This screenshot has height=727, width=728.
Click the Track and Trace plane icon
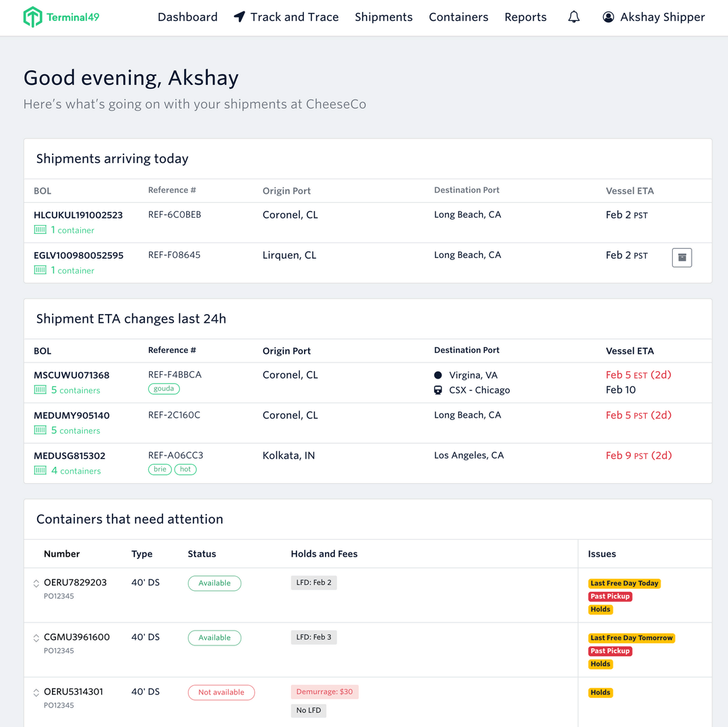239,17
